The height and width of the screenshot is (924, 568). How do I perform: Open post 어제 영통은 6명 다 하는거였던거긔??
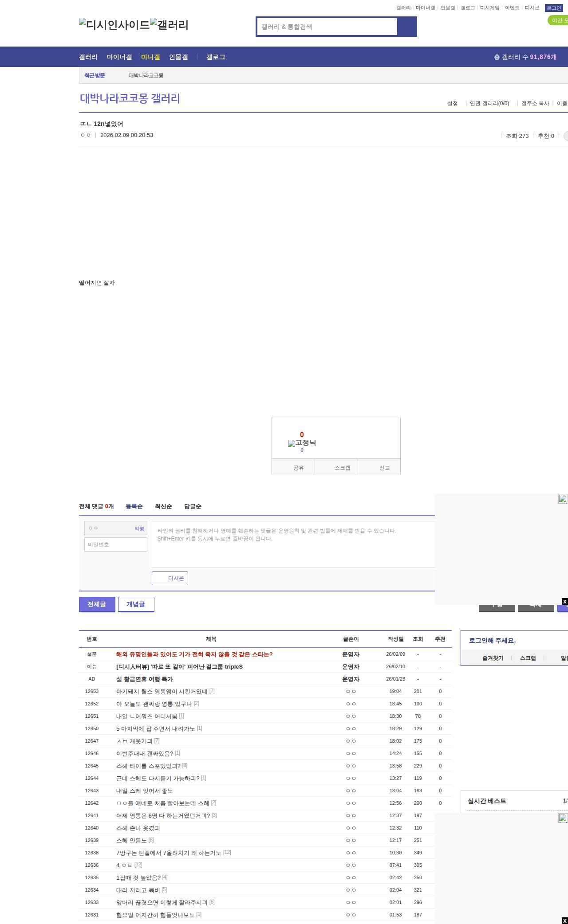click(163, 815)
